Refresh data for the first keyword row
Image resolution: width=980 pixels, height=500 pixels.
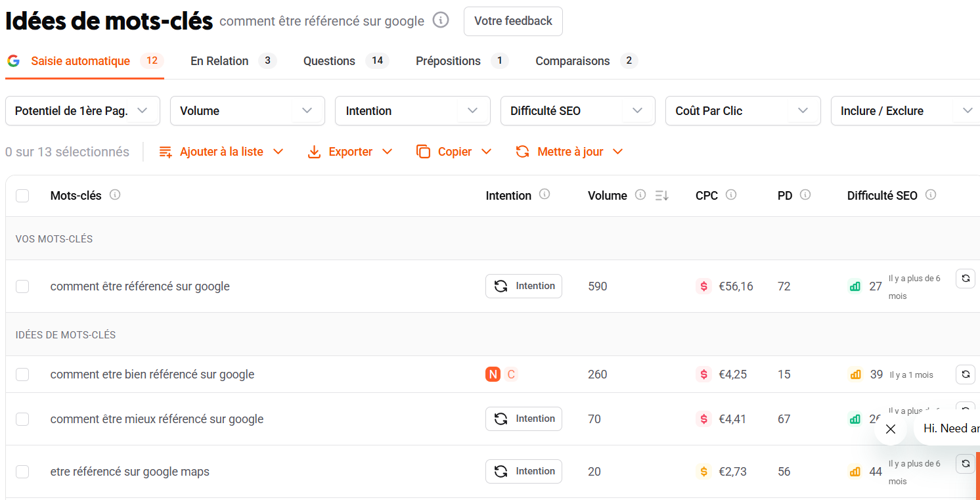(x=965, y=279)
